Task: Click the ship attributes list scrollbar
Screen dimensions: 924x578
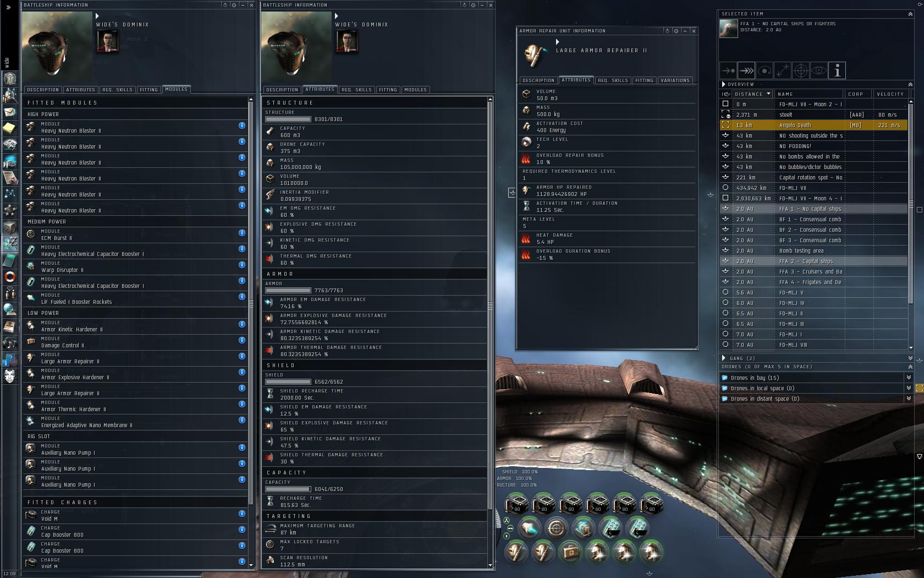Action: (490, 306)
